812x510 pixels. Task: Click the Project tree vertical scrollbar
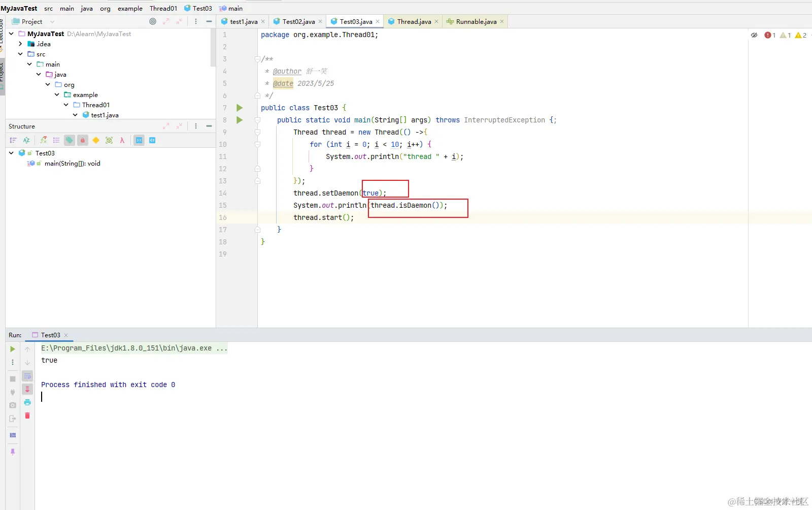(x=213, y=47)
